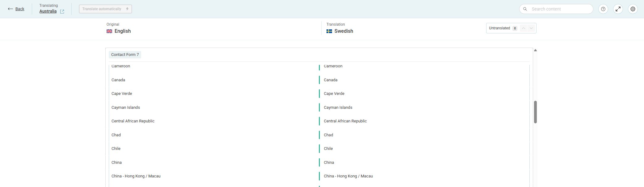Click the Back link
Screen dimensions: 644x187
point(20,9)
